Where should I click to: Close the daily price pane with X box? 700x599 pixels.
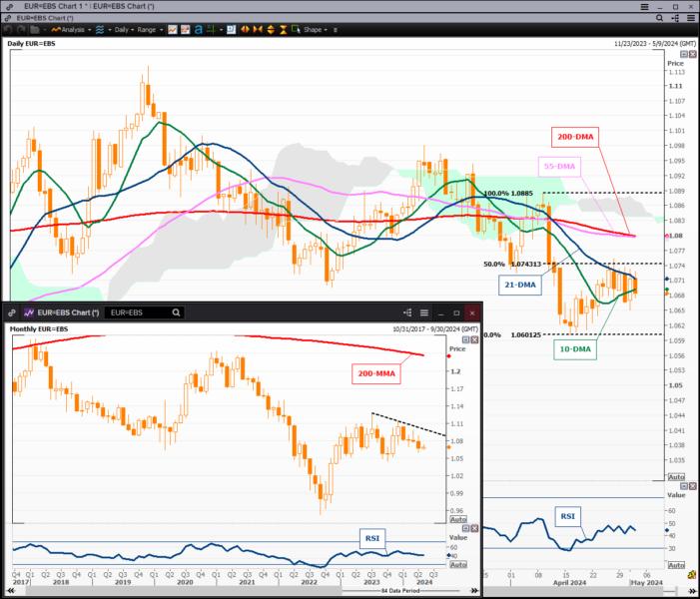pyautogui.click(x=692, y=54)
